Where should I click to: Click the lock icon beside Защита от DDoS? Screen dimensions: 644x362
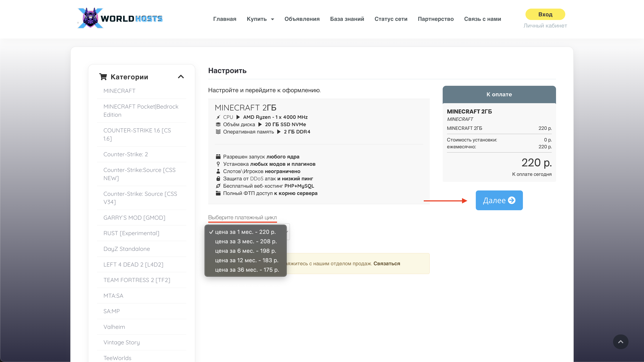pos(218,179)
